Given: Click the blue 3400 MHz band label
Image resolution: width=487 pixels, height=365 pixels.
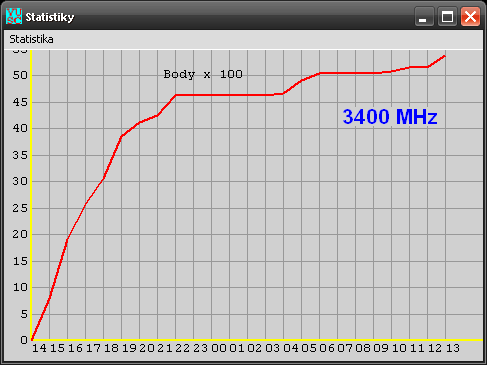Looking at the screenshot, I should (390, 117).
